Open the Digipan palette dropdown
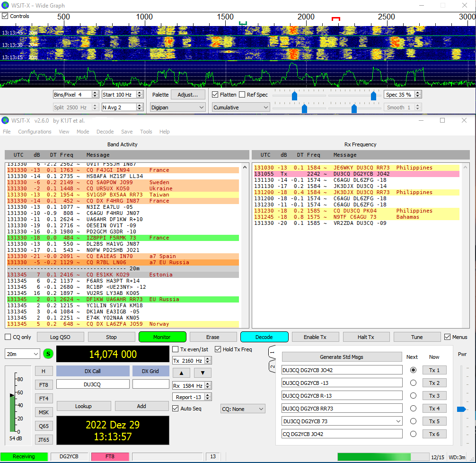 177,107
